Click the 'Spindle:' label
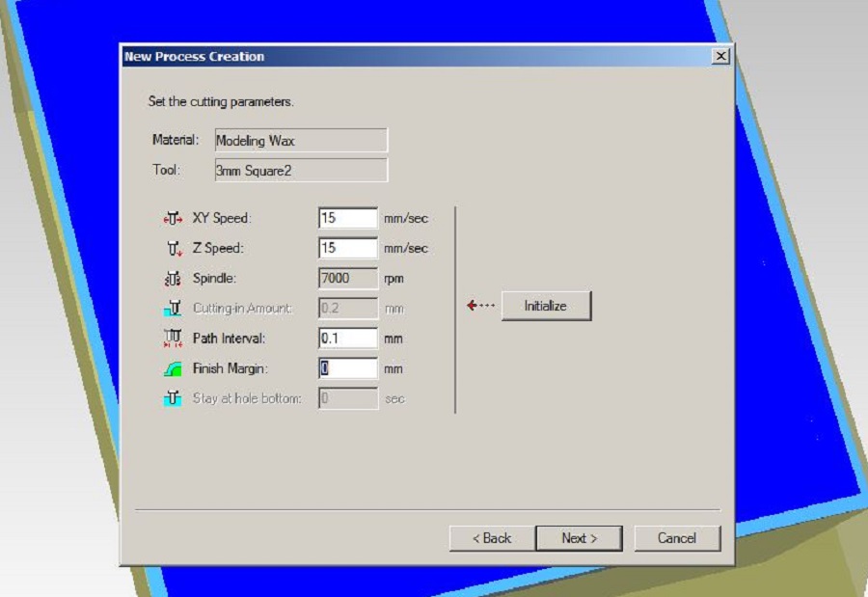This screenshot has height=597, width=868. point(214,278)
